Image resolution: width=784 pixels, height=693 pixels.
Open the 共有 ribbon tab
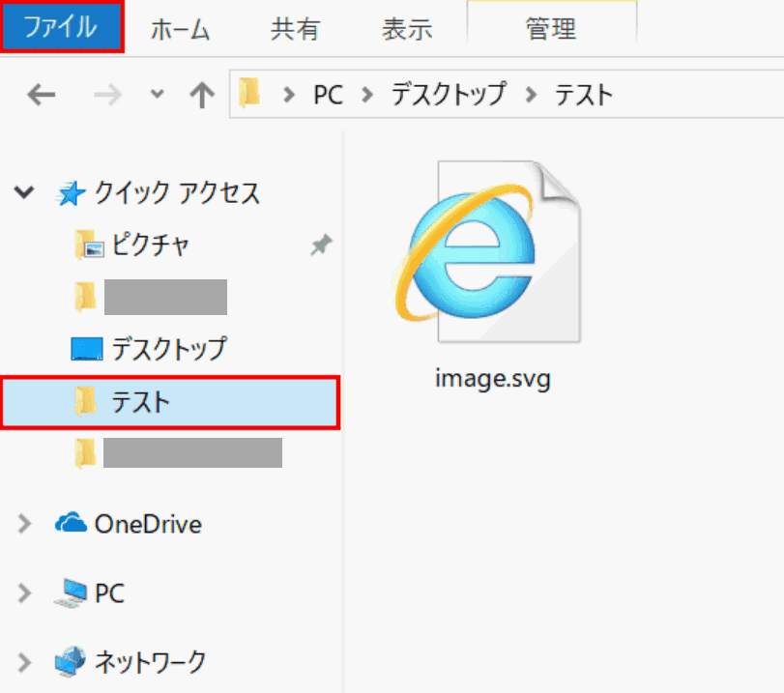coord(295,29)
